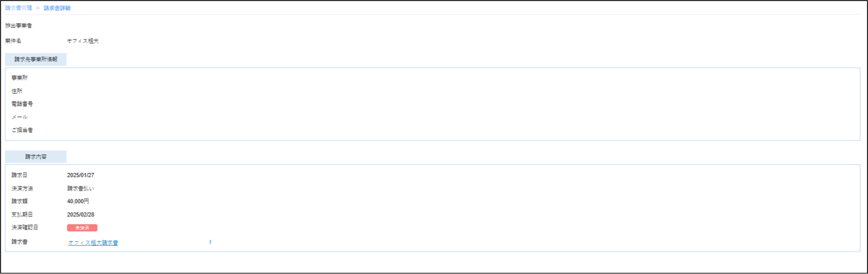Click the 住所 field label
Screen dimensions: 868x274
pyautogui.click(x=17, y=91)
